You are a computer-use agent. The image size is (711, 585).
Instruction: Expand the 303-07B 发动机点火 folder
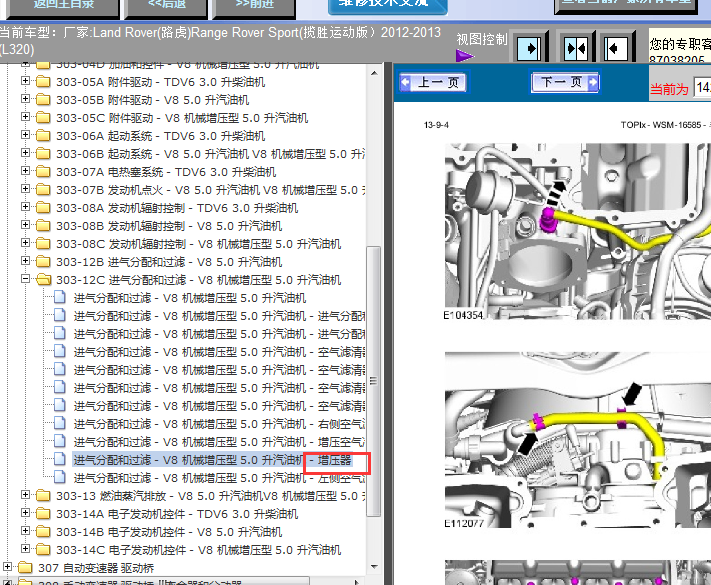point(25,189)
